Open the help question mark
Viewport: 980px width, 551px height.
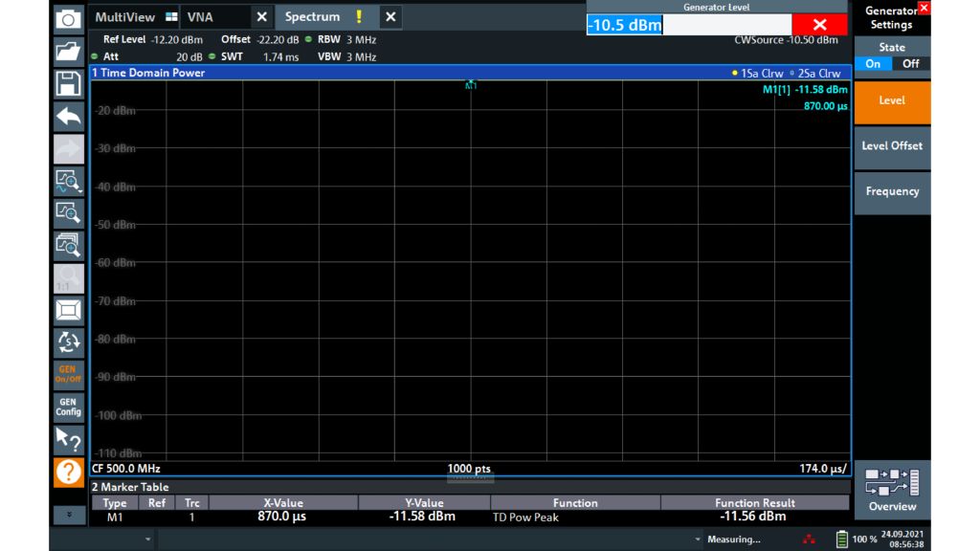pyautogui.click(x=67, y=471)
